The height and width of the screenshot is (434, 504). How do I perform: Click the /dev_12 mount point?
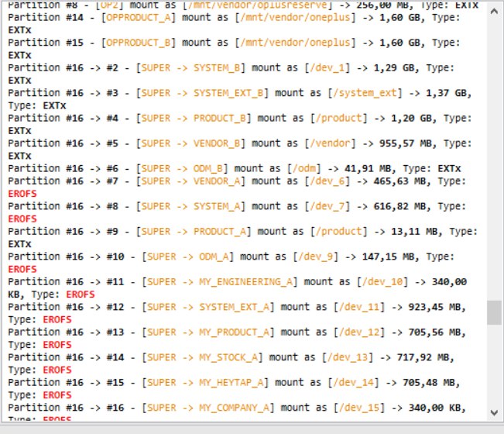coord(360,332)
